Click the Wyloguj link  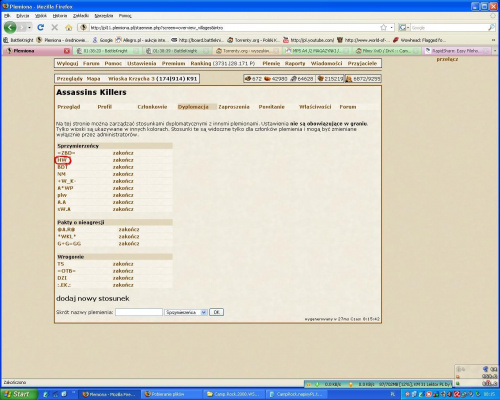[67, 63]
